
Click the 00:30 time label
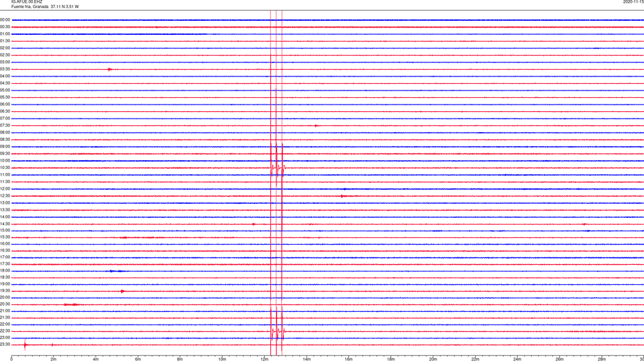[5, 27]
